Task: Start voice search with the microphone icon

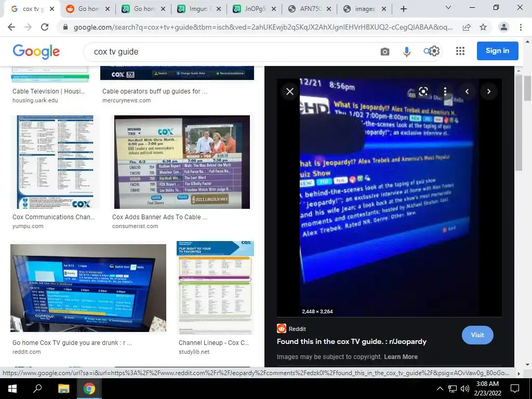Action: point(406,51)
